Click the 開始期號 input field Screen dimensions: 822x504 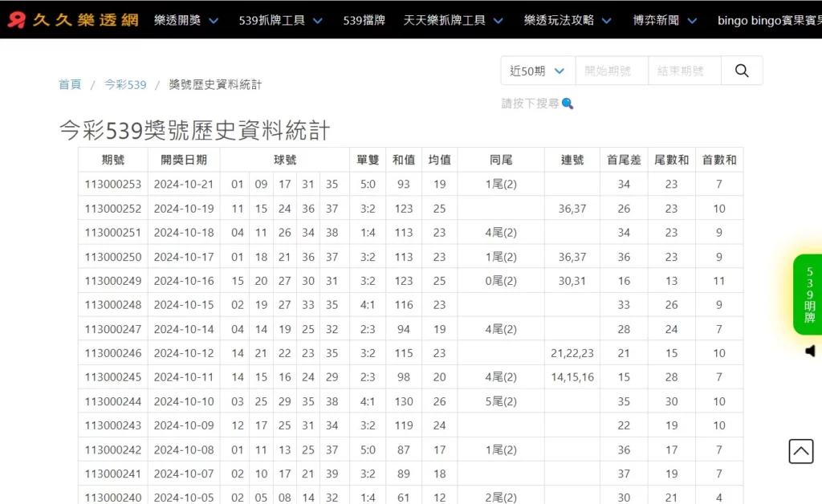click(x=610, y=71)
